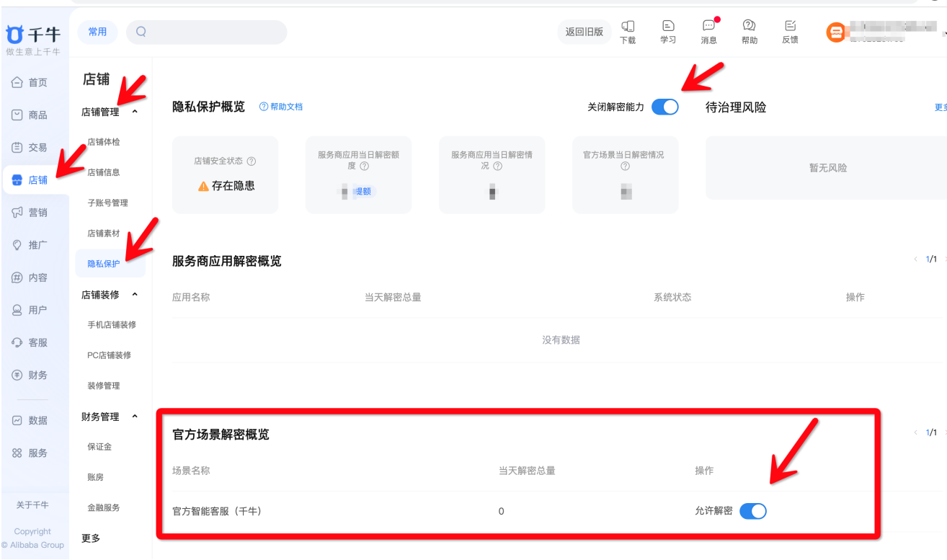Collapse the 店铺装修 section
The height and width of the screenshot is (560, 947).
tap(135, 295)
